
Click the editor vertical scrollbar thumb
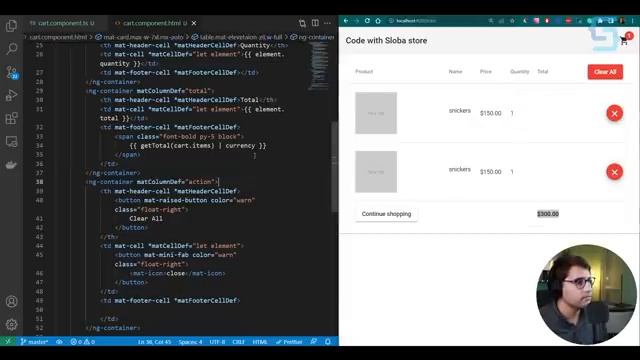click(x=335, y=167)
